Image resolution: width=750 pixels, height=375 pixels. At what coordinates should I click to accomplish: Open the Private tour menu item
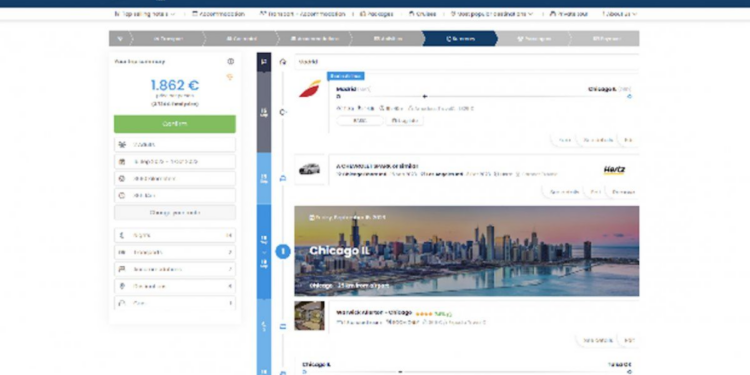[569, 14]
